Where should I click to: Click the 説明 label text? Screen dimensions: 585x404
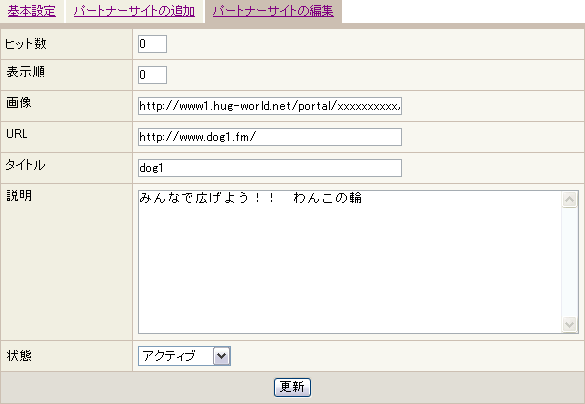tap(19, 195)
